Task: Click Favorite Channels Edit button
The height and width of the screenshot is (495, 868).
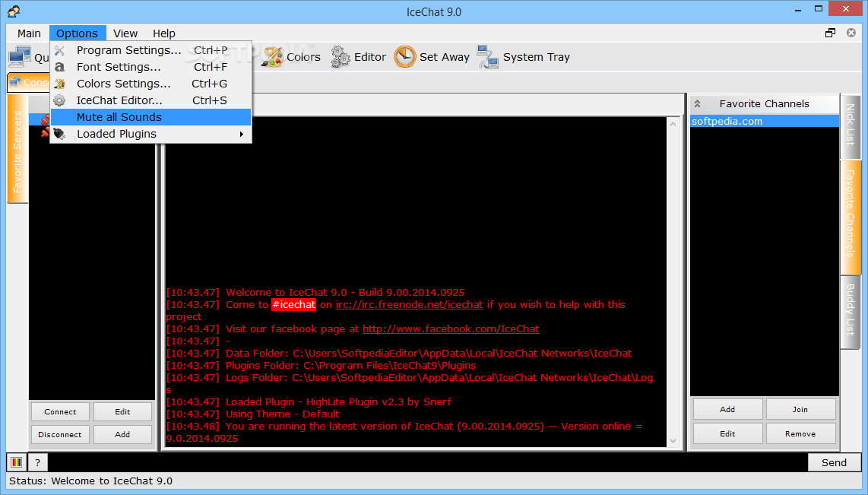Action: pyautogui.click(x=727, y=433)
